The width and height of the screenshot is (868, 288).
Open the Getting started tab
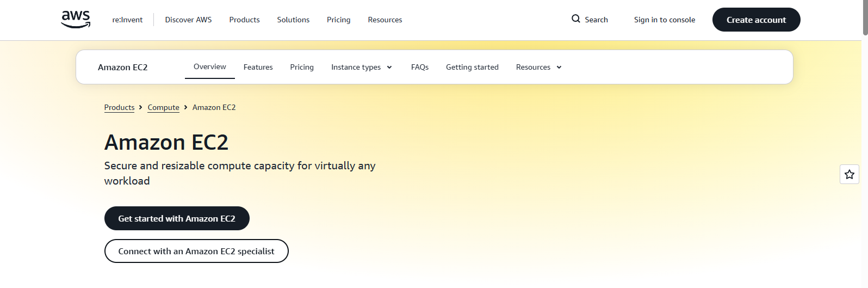(472, 67)
